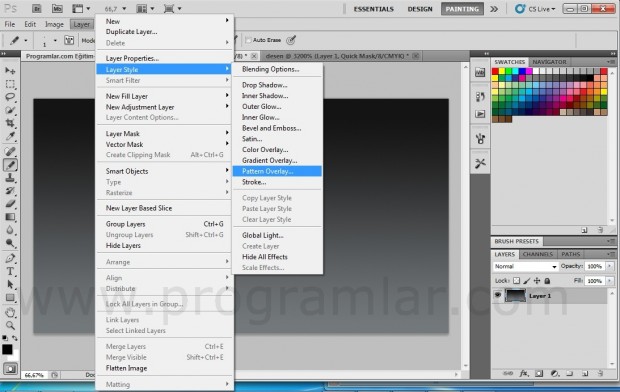Select the Healing Brush tool
This screenshot has height=392, width=620.
pos(10,151)
